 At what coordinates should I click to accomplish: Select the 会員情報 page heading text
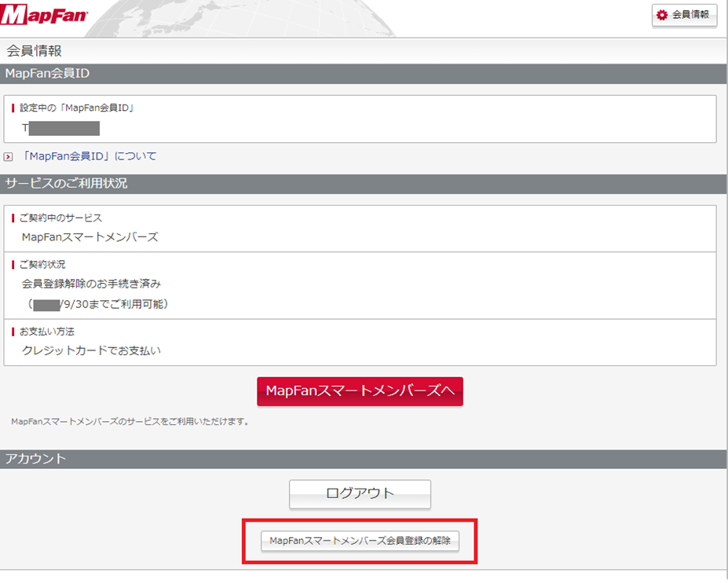tap(34, 50)
